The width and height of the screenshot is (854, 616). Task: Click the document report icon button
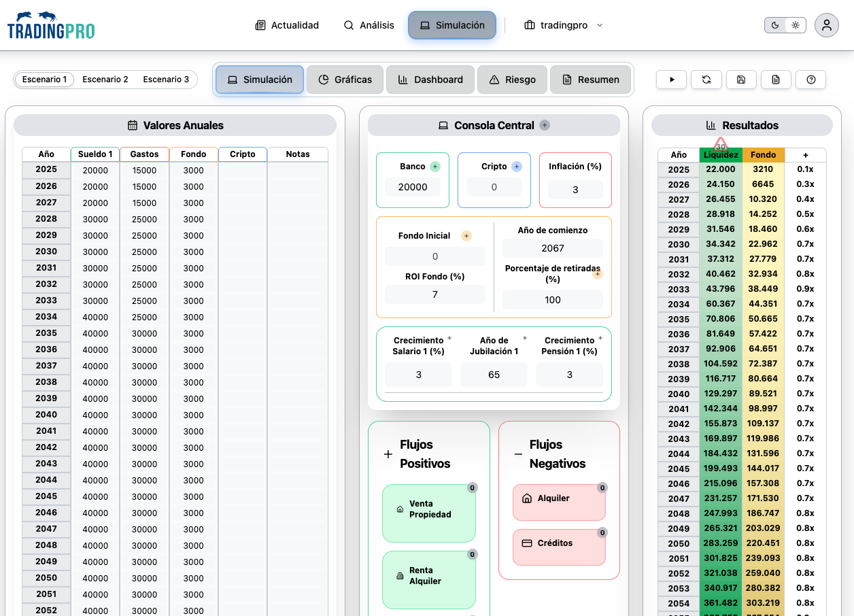coord(776,80)
